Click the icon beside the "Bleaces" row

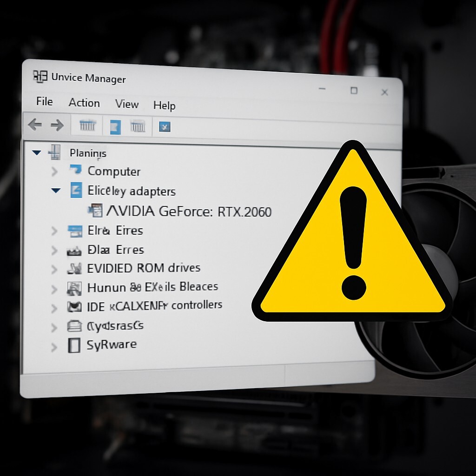(74, 289)
